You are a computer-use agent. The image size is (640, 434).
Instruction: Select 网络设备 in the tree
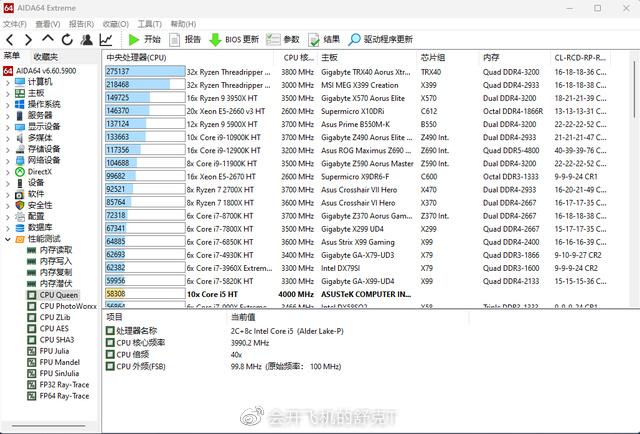coord(44,160)
